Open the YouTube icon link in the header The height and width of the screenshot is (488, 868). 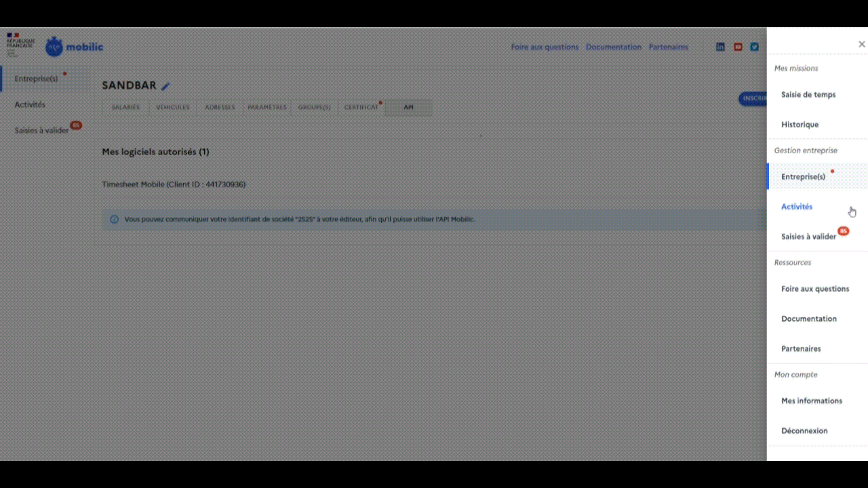tap(738, 47)
